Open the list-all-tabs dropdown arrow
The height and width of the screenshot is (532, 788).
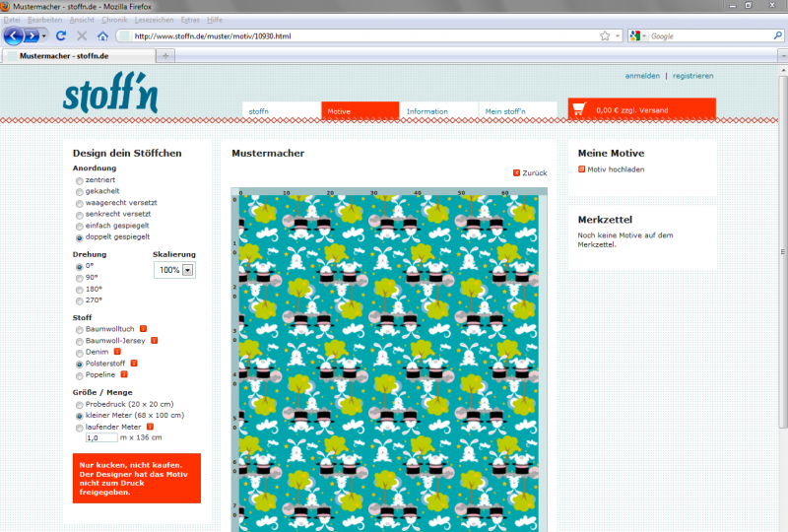point(782,56)
